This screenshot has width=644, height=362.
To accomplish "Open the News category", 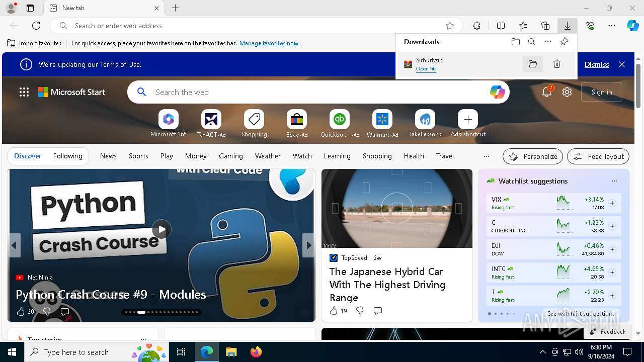I will click(108, 156).
